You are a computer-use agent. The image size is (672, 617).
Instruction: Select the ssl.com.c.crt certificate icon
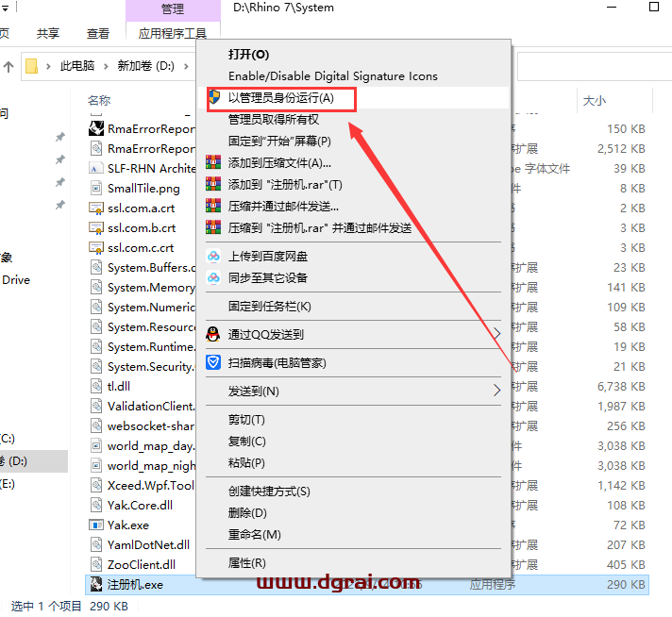(96, 248)
